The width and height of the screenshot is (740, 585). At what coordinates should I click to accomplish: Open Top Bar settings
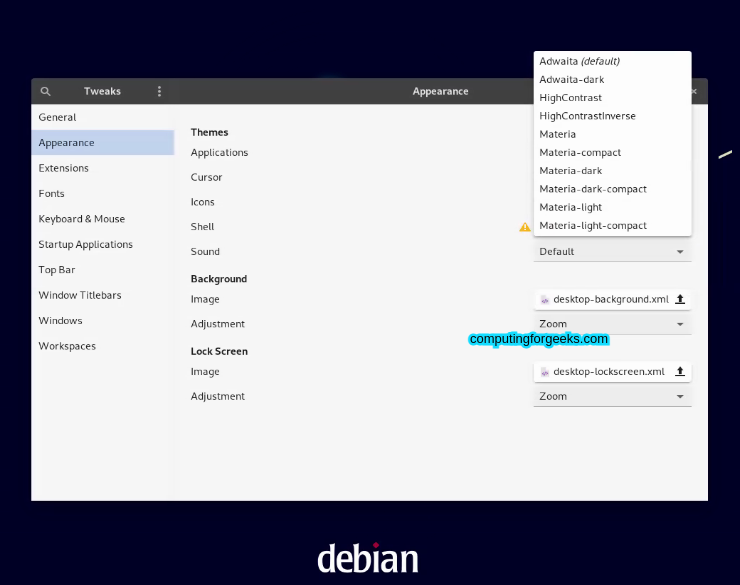point(103,270)
